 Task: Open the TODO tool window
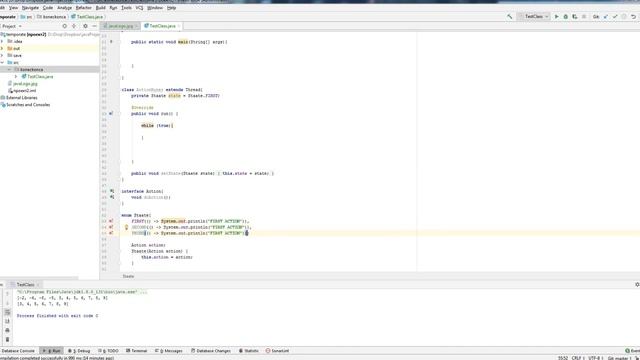(109, 351)
